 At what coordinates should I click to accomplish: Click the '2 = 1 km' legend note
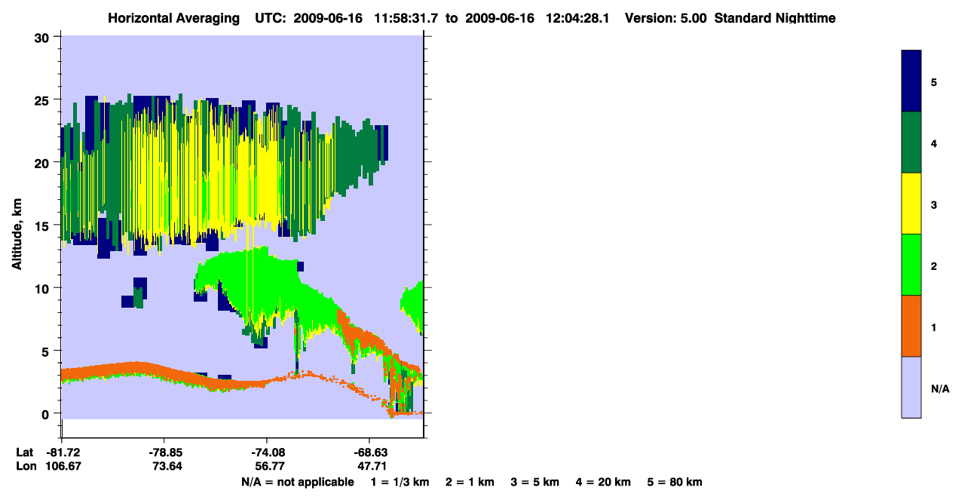click(x=470, y=483)
